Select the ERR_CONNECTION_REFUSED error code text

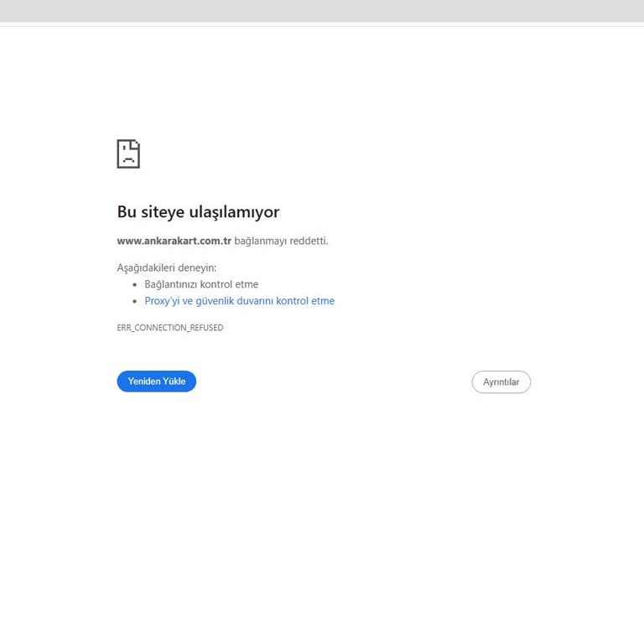click(x=170, y=328)
